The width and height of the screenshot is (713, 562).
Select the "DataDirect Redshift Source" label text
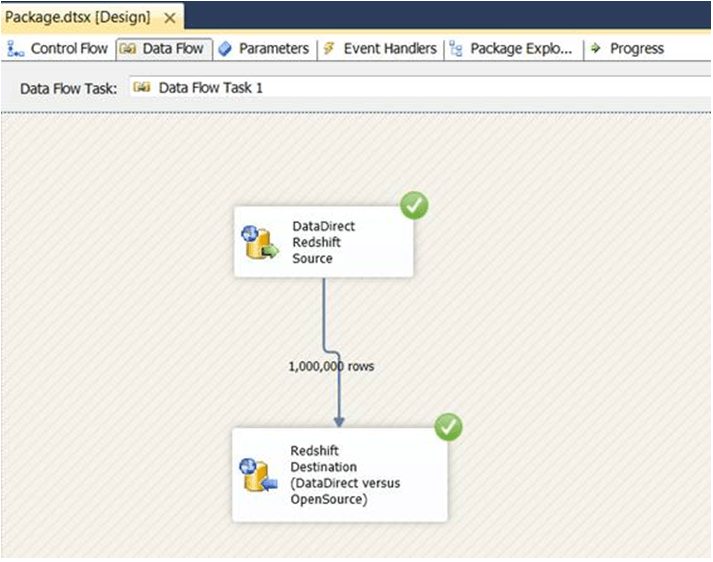[x=323, y=242]
